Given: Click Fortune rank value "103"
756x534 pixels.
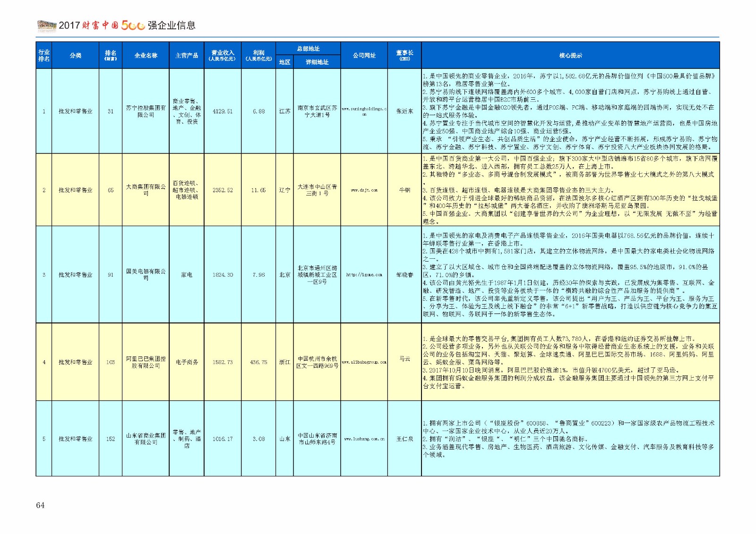Looking at the screenshot, I should click(x=110, y=362).
